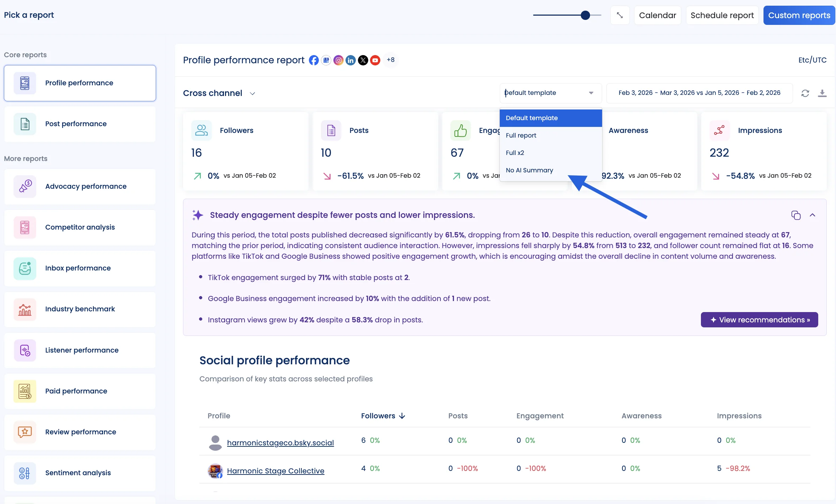Open Competitor analysis report
The height and width of the screenshot is (504, 836).
(80, 227)
